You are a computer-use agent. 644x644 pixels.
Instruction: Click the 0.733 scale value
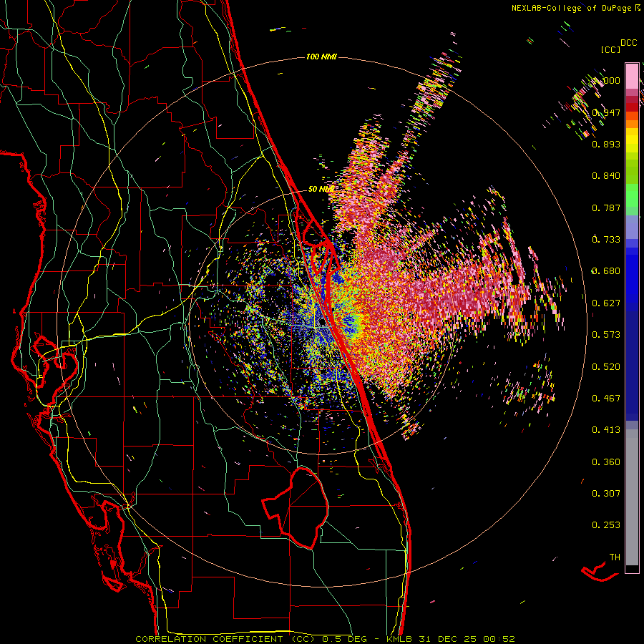[x=606, y=240]
